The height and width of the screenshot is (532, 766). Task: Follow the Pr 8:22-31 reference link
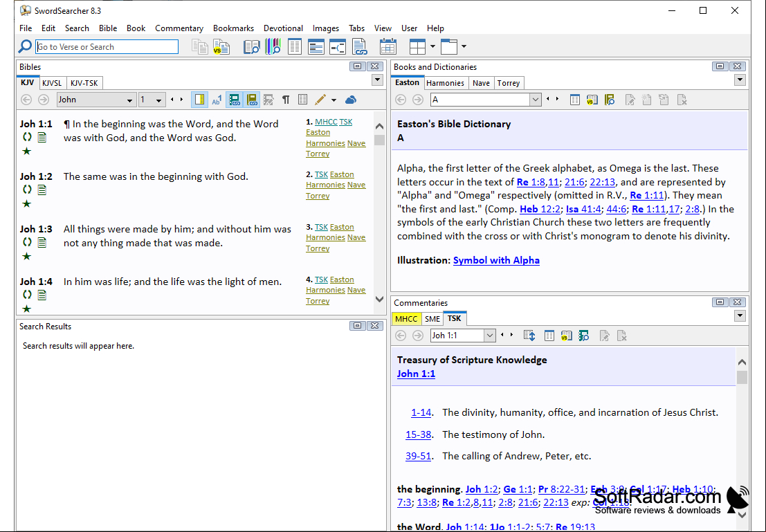click(x=561, y=489)
